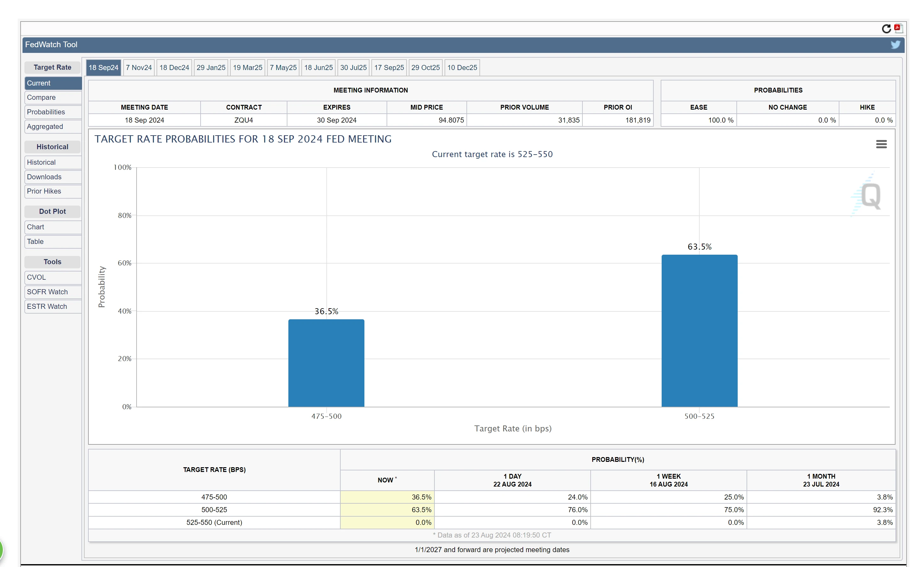Open Prior Hikes in sidebar
The width and height of the screenshot is (924, 567).
click(x=53, y=191)
